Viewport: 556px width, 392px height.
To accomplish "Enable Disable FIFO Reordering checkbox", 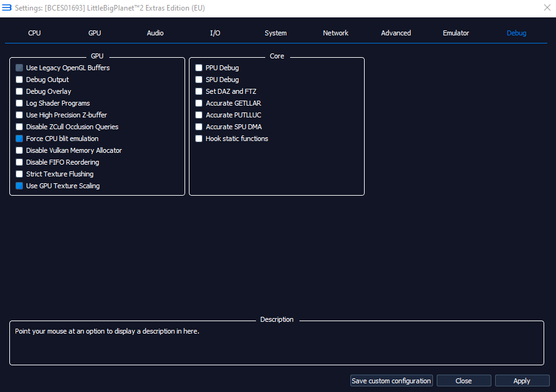I will [19, 162].
